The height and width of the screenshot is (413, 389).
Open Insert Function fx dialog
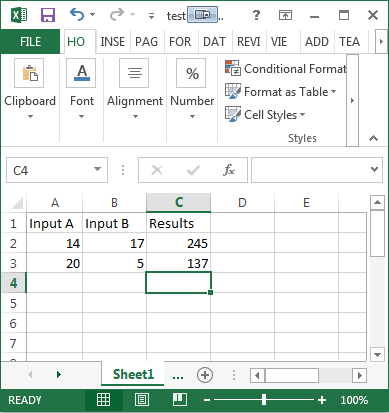coord(229,170)
